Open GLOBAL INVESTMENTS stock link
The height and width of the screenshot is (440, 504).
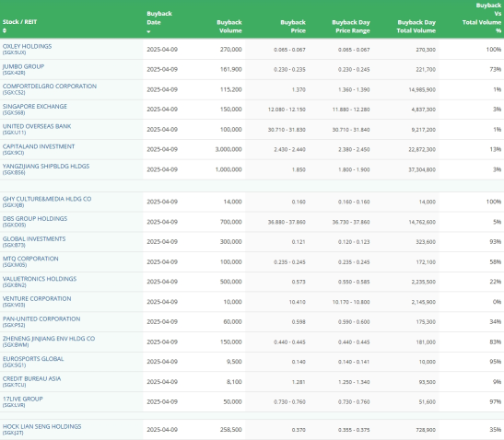(34, 239)
